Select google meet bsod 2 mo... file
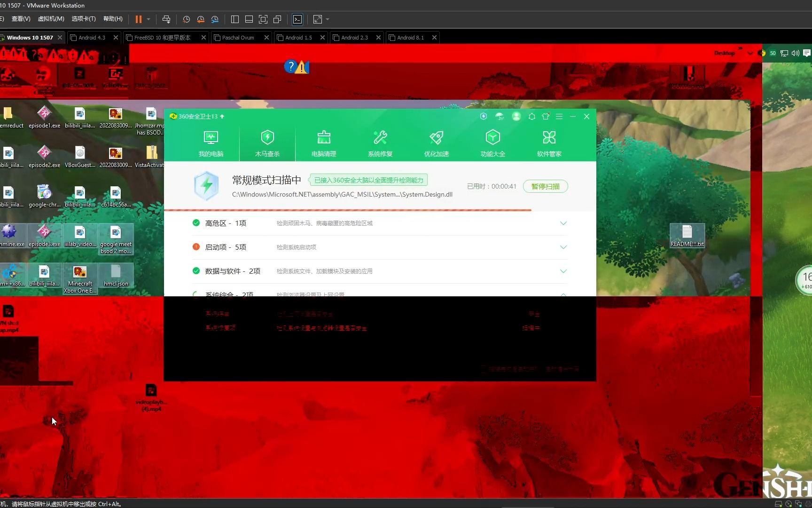This screenshot has height=508, width=812. point(116,239)
